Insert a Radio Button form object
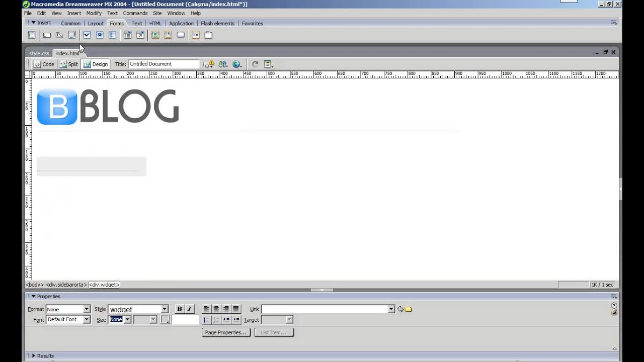Viewport: 644px width, 362px height. pos(100,35)
